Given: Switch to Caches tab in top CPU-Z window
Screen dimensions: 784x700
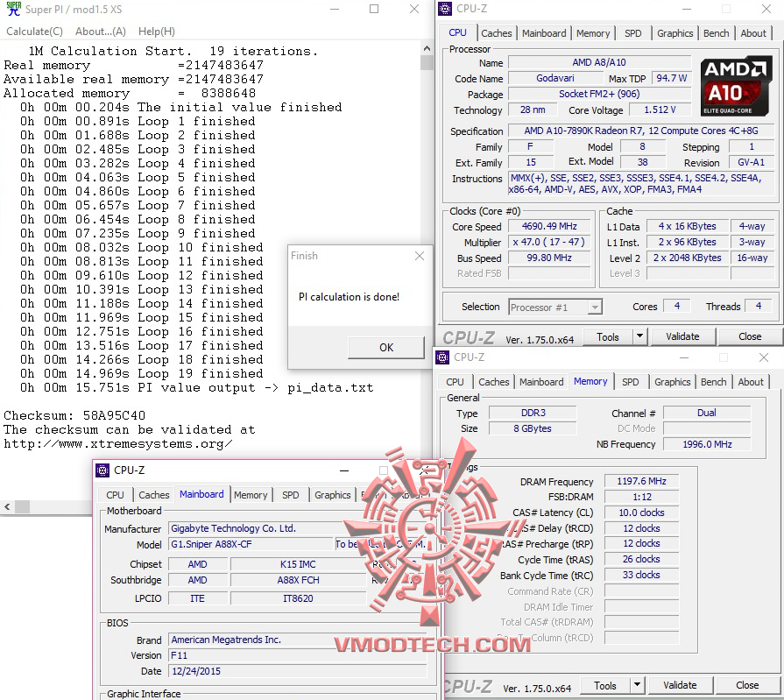Looking at the screenshot, I should (x=496, y=33).
